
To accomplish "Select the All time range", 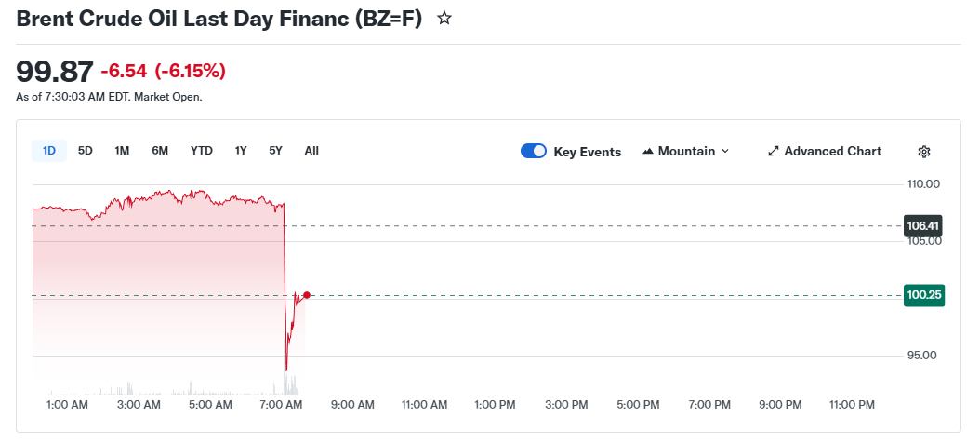I will (x=311, y=151).
